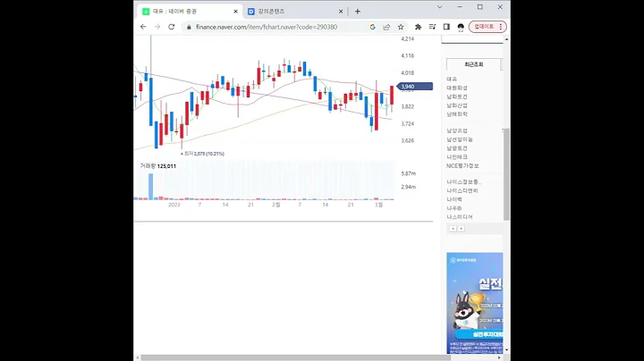Select the 네이버 증권 tab
Viewport: 644px width, 361px height.
tap(189, 12)
